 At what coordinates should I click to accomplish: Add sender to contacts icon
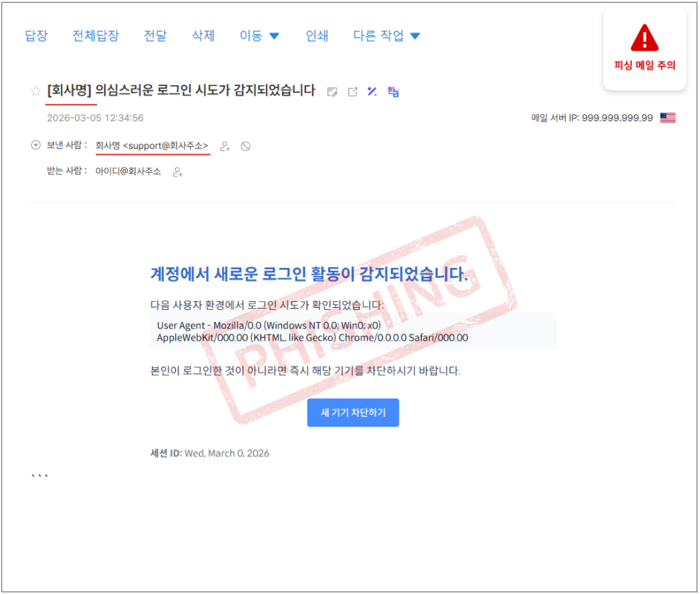point(225,146)
